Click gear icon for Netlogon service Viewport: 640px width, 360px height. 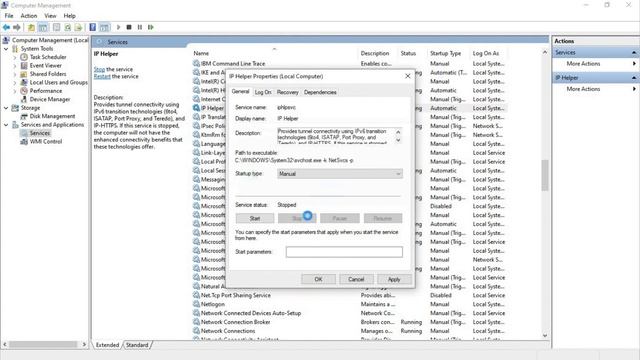(x=196, y=304)
